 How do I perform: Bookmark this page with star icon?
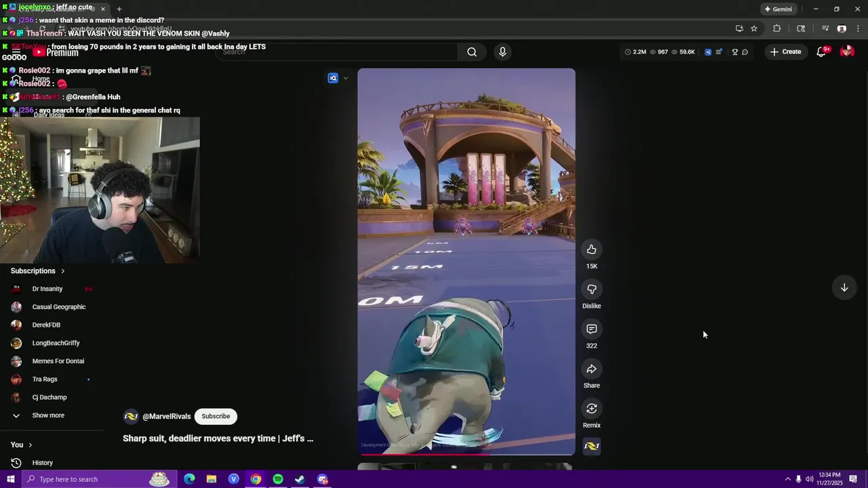click(754, 28)
